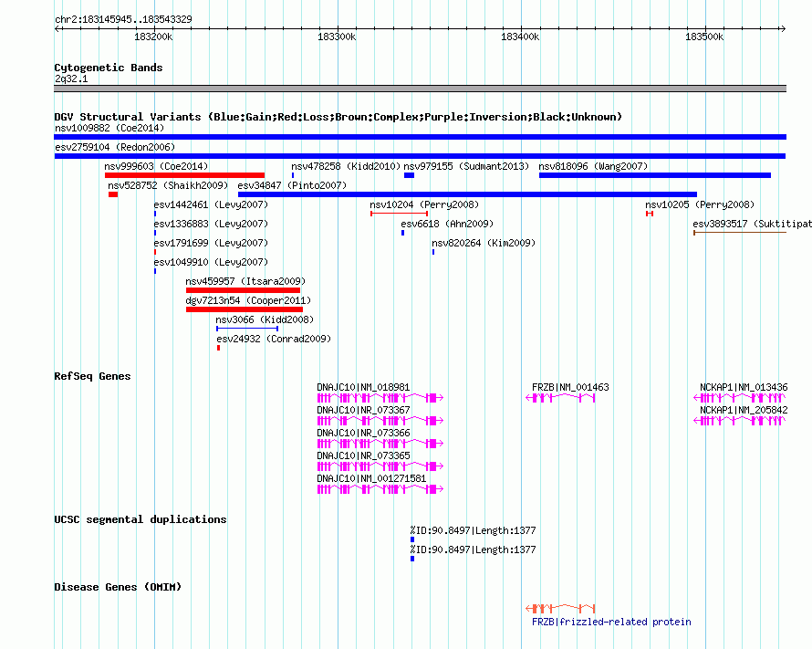The image size is (812, 649).
Task: Click the 2q32.1 cytogenetic band bar
Action: (x=420, y=89)
